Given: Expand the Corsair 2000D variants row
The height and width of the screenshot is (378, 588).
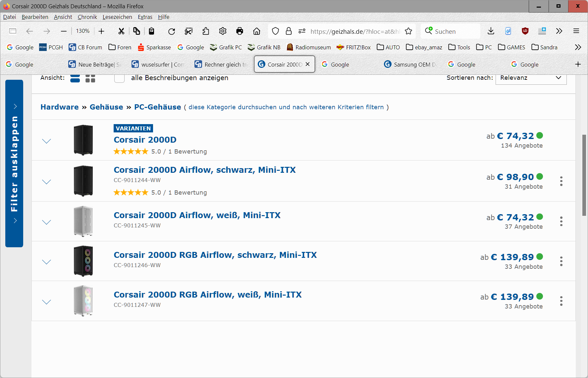Looking at the screenshot, I should tap(47, 141).
